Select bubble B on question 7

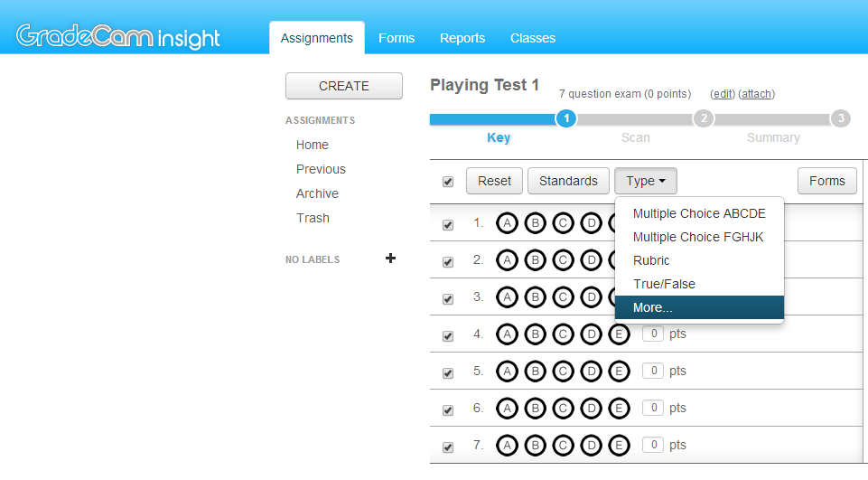(x=535, y=446)
